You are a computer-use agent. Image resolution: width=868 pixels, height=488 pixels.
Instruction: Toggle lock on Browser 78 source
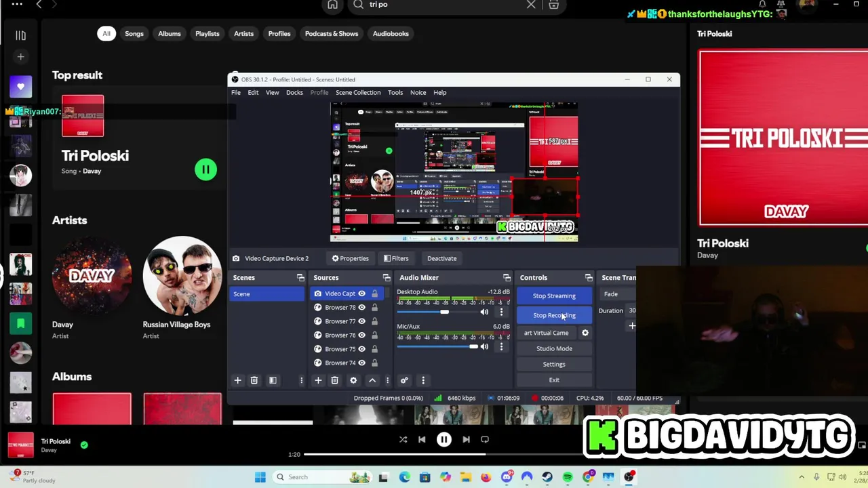(374, 308)
